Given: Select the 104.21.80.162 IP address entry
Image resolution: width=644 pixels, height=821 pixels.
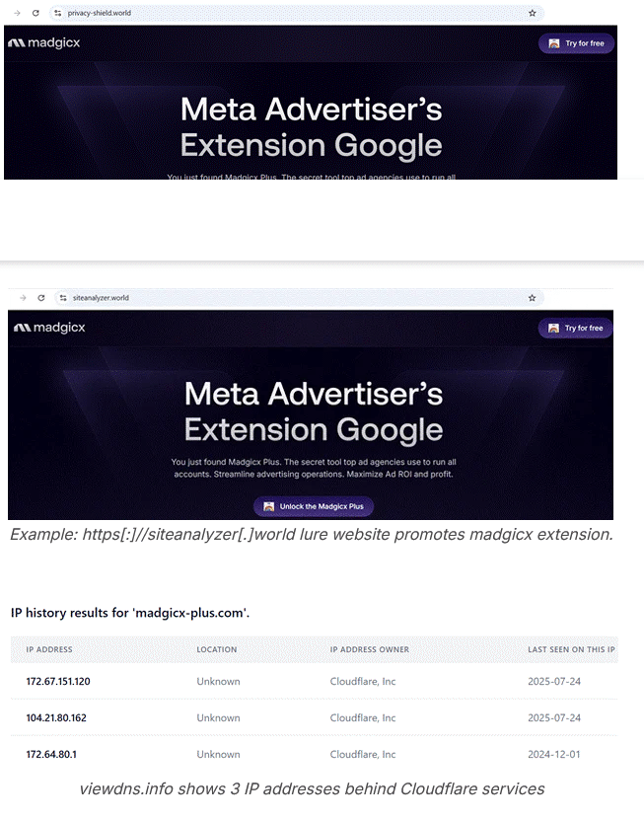Looking at the screenshot, I should [56, 718].
